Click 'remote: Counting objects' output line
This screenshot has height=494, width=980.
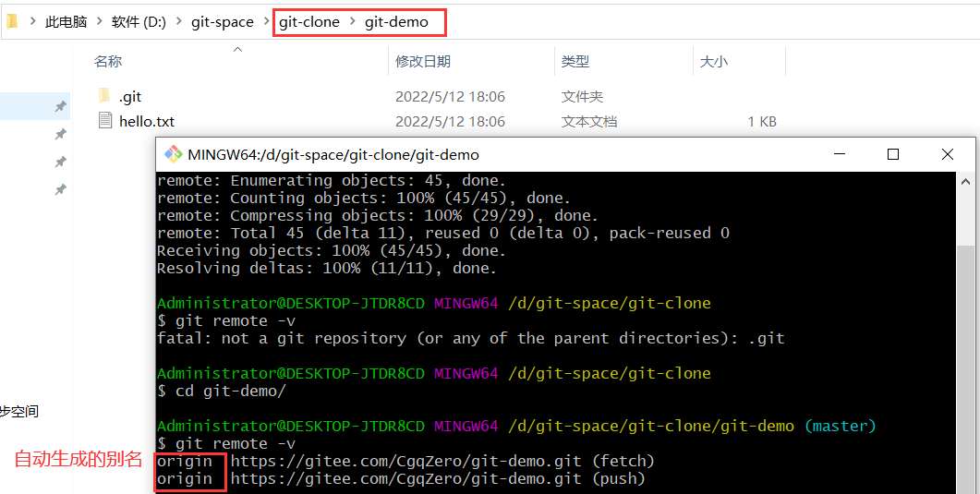(364, 199)
